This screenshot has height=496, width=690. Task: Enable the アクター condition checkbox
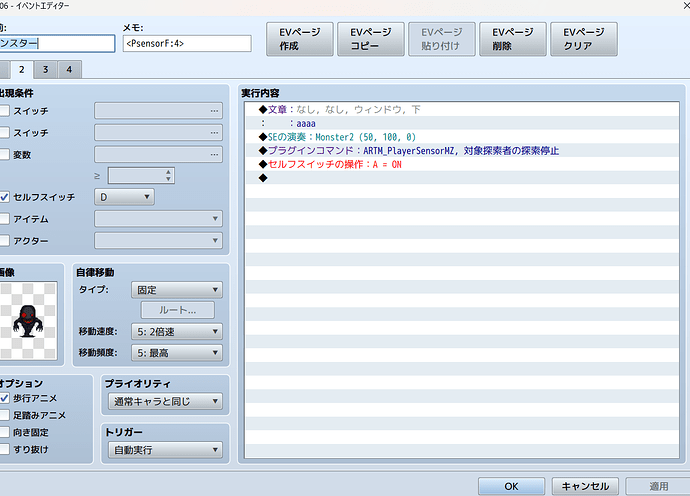click(x=4, y=240)
